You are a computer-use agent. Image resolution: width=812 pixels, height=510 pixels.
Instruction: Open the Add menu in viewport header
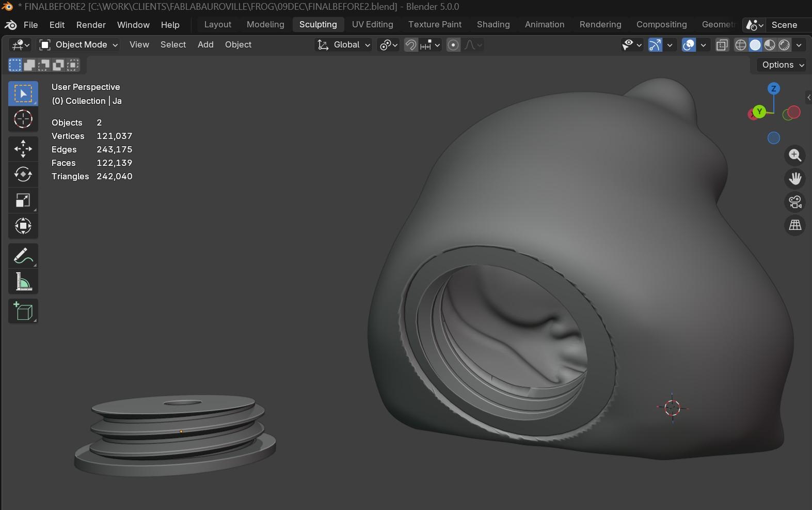205,45
